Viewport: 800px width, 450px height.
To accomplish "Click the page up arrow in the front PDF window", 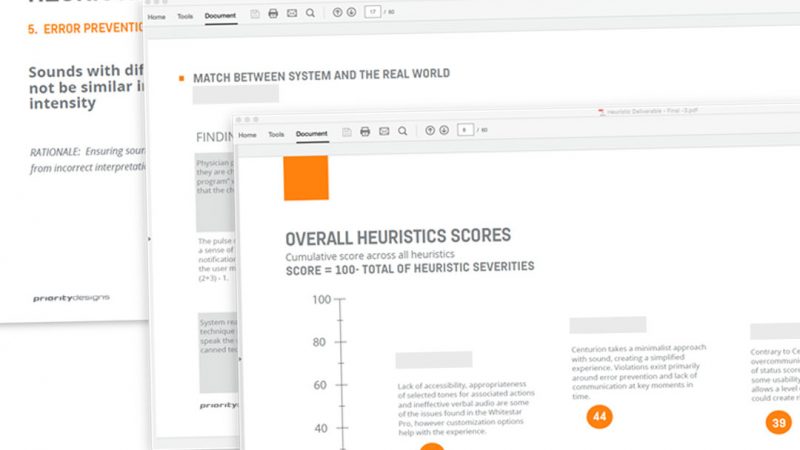I will click(430, 131).
